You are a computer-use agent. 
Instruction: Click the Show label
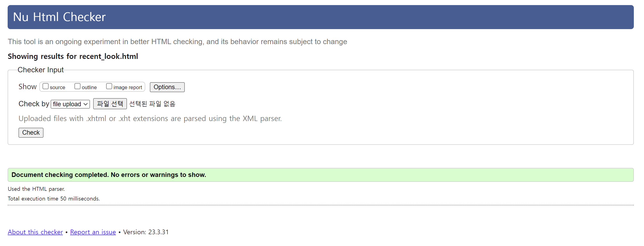coord(28,87)
